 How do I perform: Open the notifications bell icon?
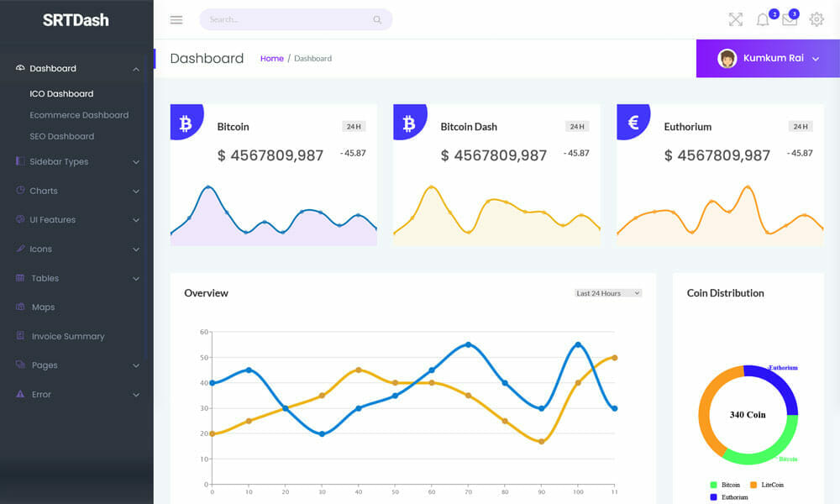tap(763, 19)
